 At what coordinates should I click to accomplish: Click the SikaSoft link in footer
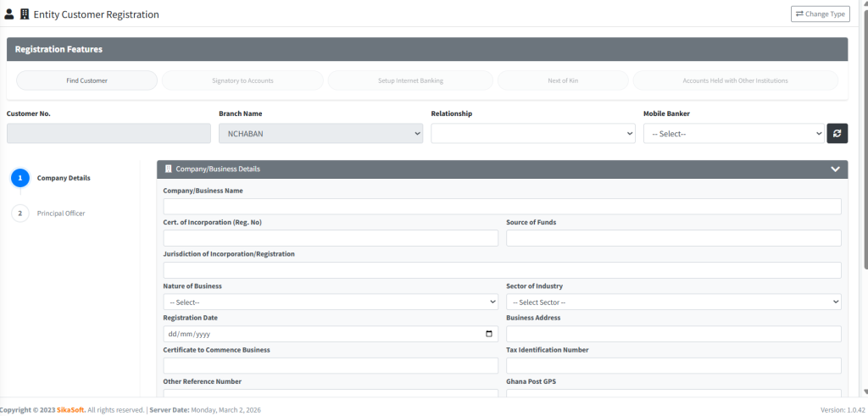click(x=70, y=410)
